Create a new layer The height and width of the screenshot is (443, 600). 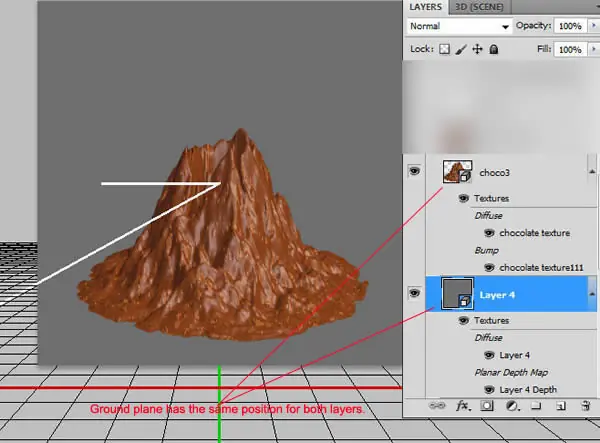pyautogui.click(x=561, y=406)
